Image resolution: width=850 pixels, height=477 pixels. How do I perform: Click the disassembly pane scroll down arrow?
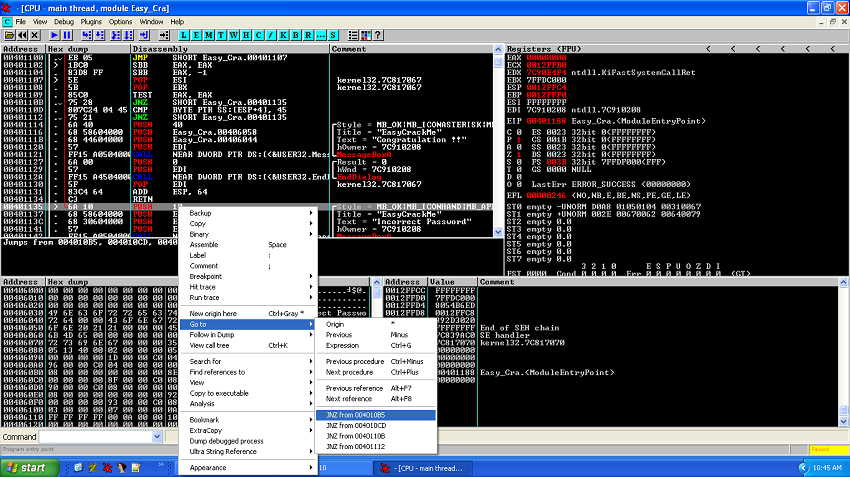point(498,232)
